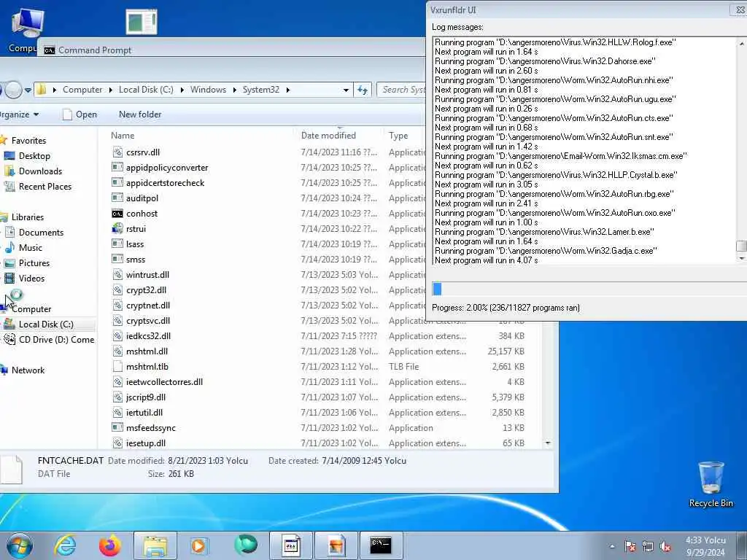Select Recent Places in Favorites

45,187
